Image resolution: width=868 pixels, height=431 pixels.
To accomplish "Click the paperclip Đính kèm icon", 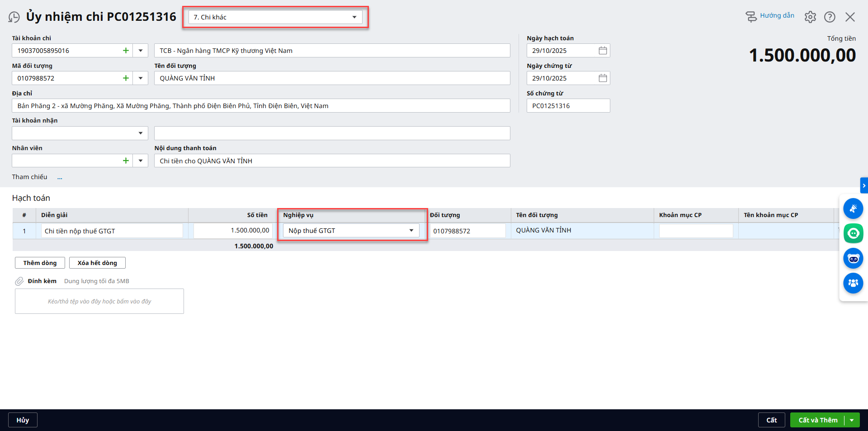I will coord(19,281).
